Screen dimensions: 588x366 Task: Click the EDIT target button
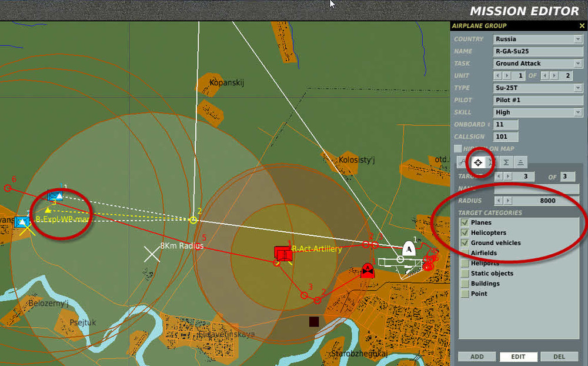tap(518, 356)
